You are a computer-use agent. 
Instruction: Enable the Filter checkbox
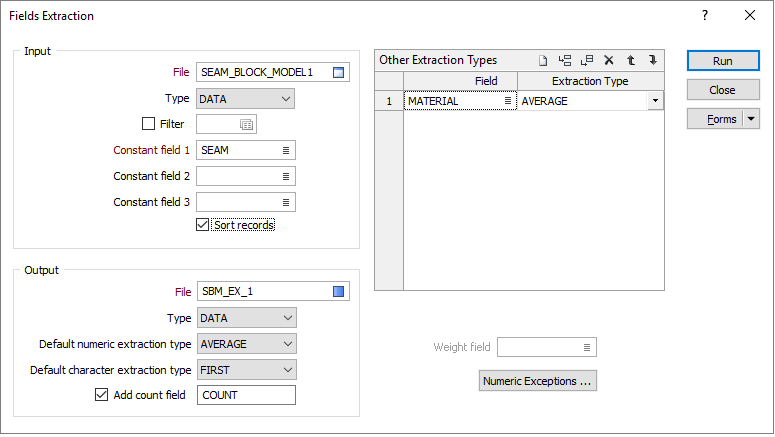click(x=148, y=124)
